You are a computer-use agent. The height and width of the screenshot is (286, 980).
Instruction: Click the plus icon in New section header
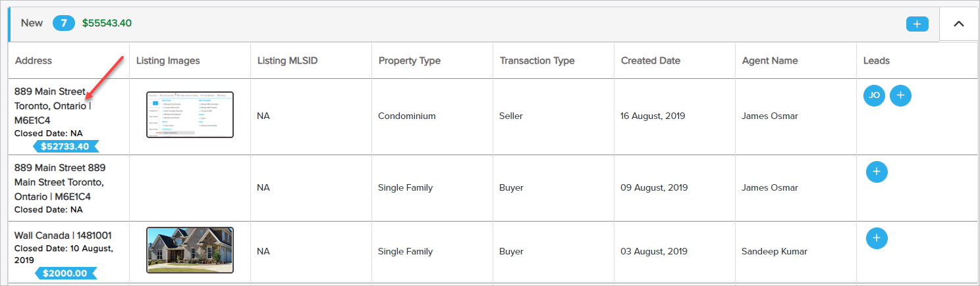pos(917,24)
